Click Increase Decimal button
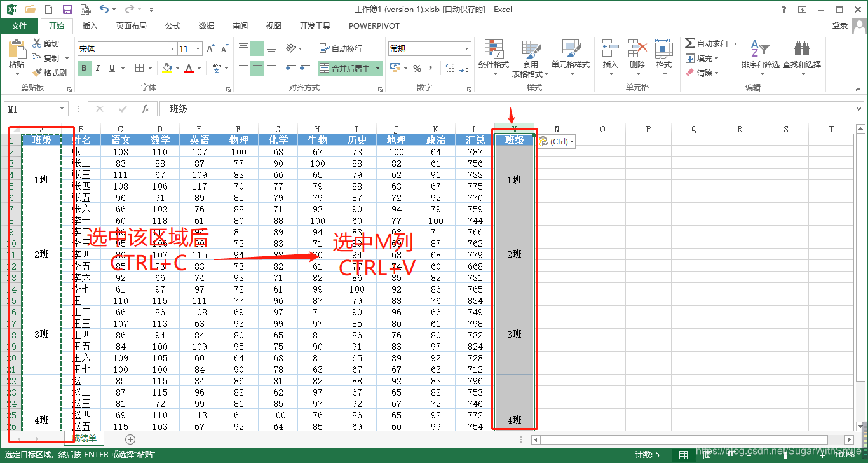Viewport: 868px width, 463px height. [450, 68]
